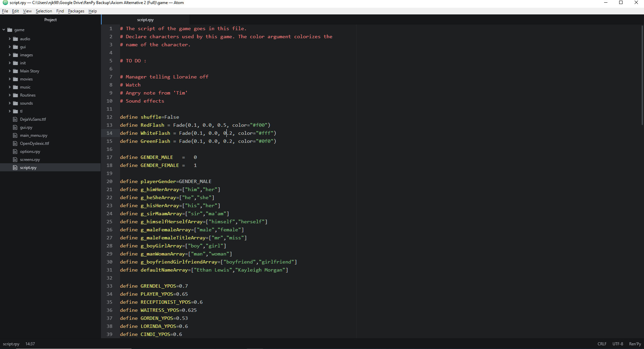Click the movies folder icon
Viewport: 644px width, 349px height.
click(x=16, y=79)
